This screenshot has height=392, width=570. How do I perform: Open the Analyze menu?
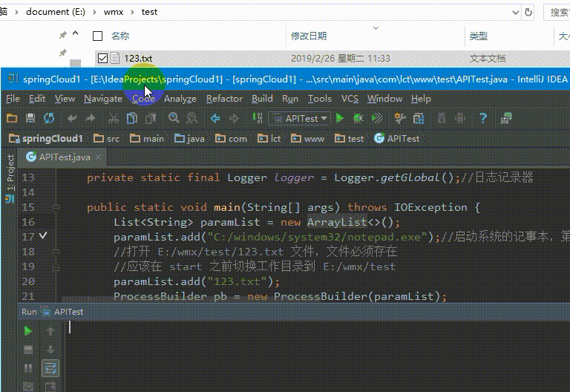[180, 99]
